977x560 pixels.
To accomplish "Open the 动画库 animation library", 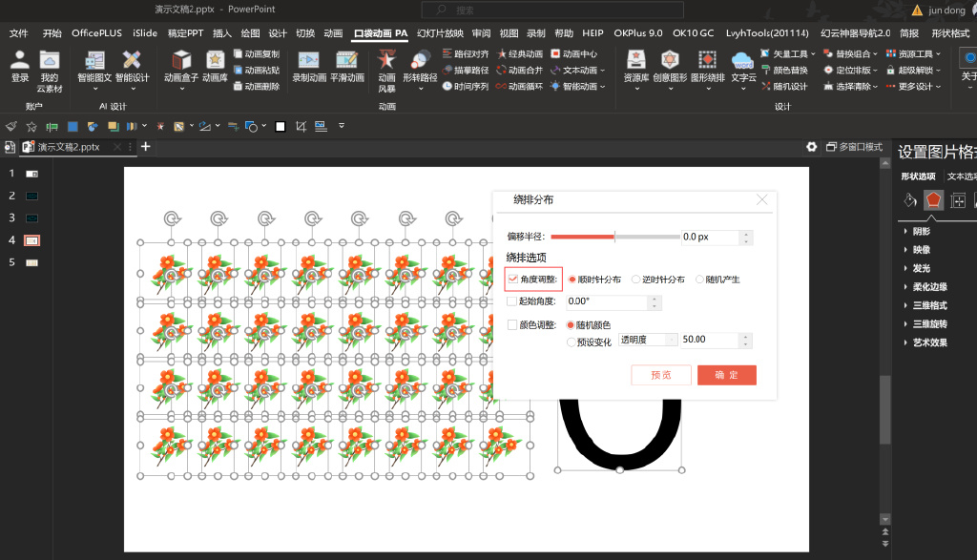I will pos(215,68).
